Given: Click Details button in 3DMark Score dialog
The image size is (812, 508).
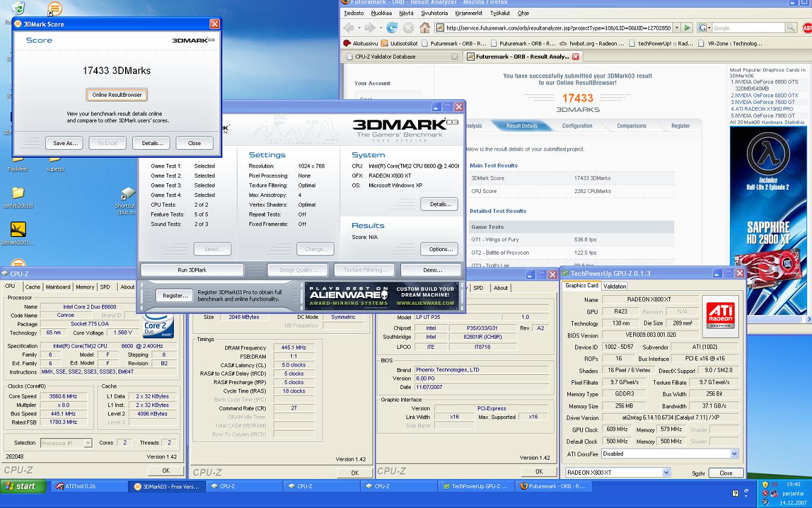Looking at the screenshot, I should pos(152,143).
